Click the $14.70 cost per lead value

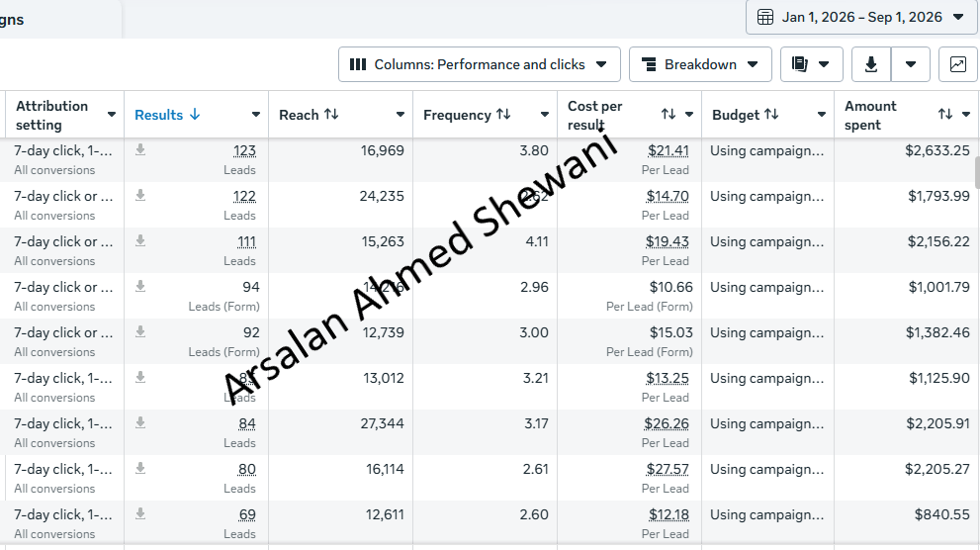click(668, 196)
